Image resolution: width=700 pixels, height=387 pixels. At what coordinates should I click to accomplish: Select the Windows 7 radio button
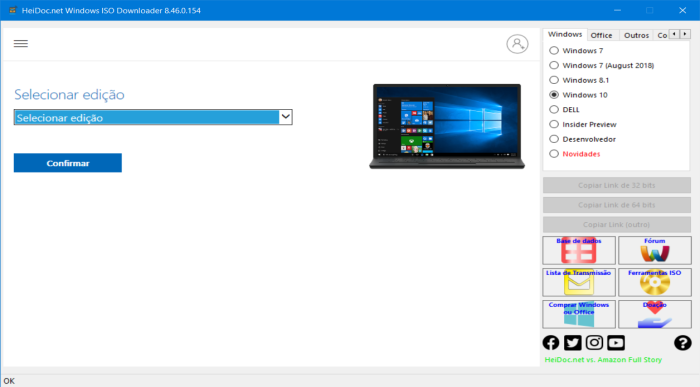point(554,50)
